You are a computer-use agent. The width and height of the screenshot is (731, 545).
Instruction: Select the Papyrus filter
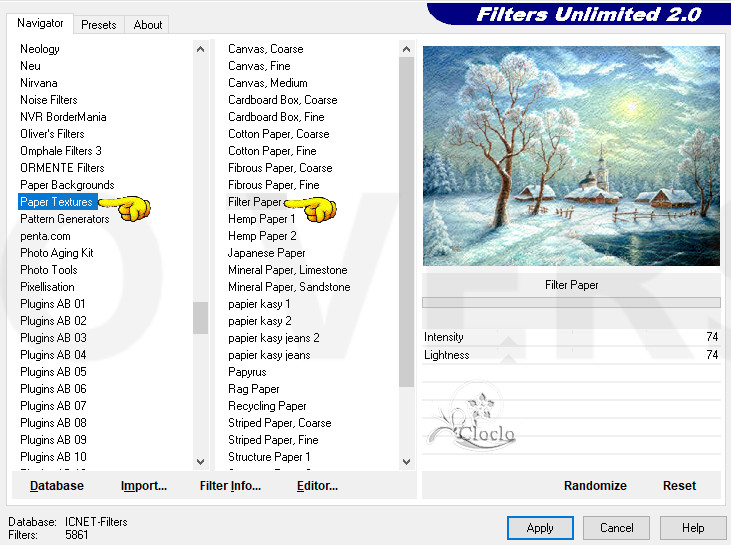pos(247,372)
